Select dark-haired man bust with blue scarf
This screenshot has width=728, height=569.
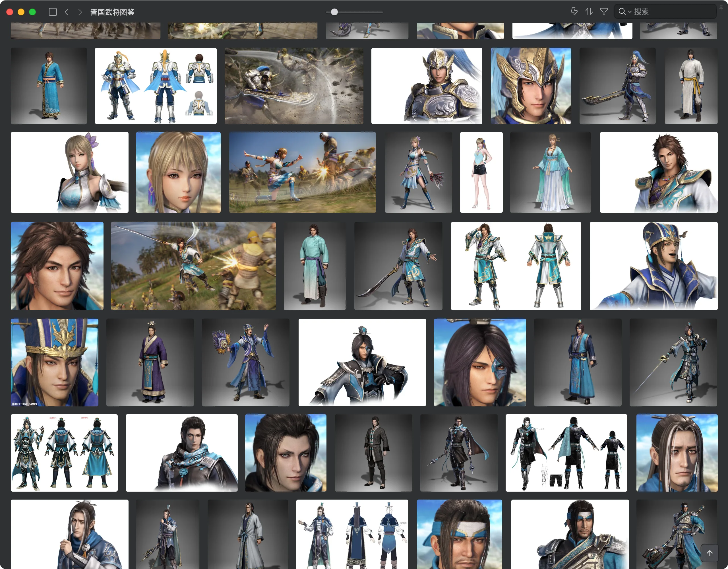coord(182,453)
